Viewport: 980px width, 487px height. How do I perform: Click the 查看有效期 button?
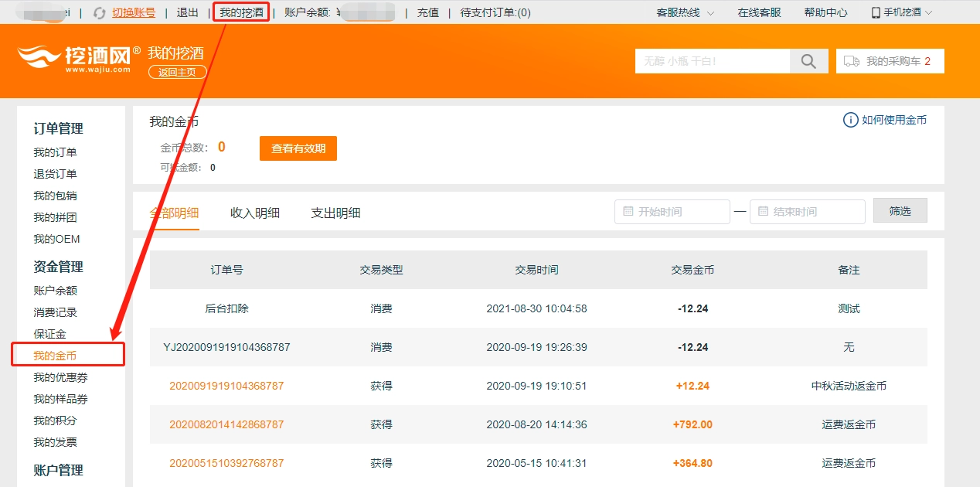coord(298,148)
